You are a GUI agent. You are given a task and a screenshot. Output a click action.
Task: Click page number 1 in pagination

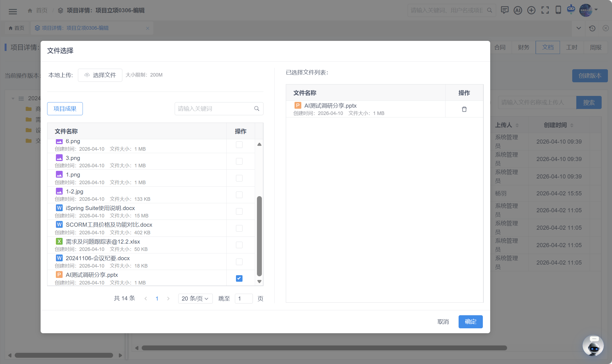click(157, 299)
